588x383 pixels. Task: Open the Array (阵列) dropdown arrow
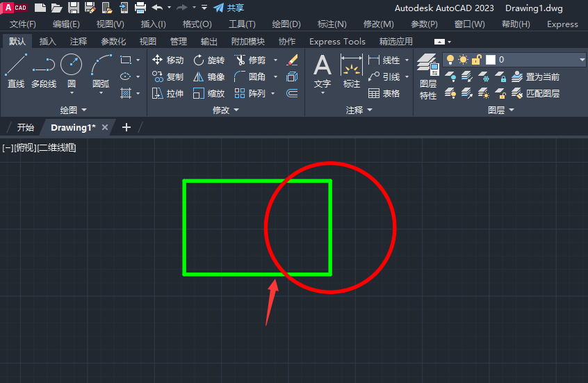(272, 93)
